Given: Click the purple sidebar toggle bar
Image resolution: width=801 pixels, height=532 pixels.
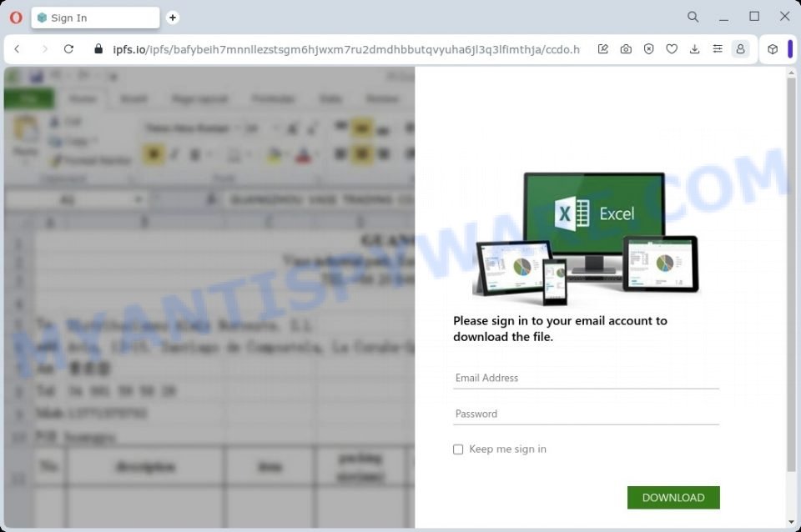Looking at the screenshot, I should pos(790,49).
